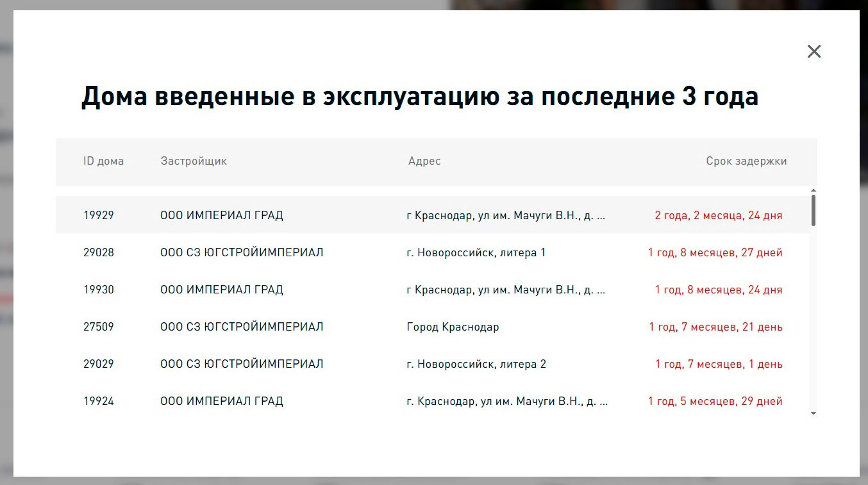
Task: Click the address "Город Краснодар"
Action: pyautogui.click(x=453, y=327)
